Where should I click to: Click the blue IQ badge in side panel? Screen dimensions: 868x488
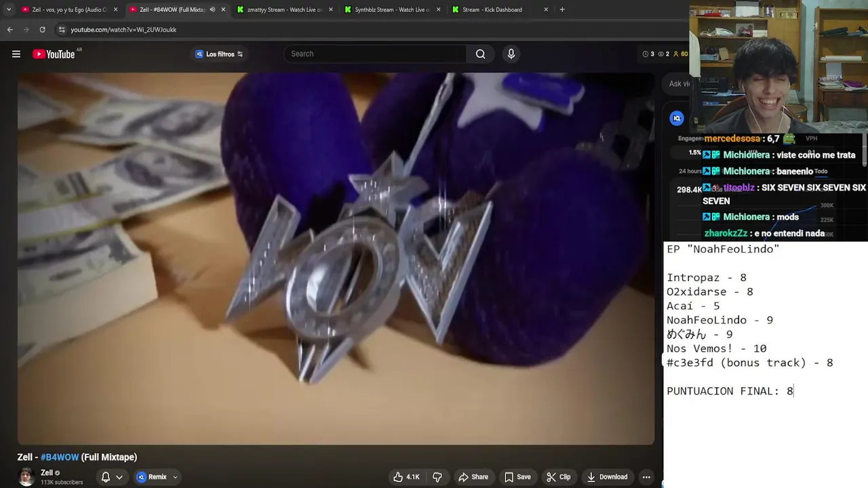tap(677, 119)
